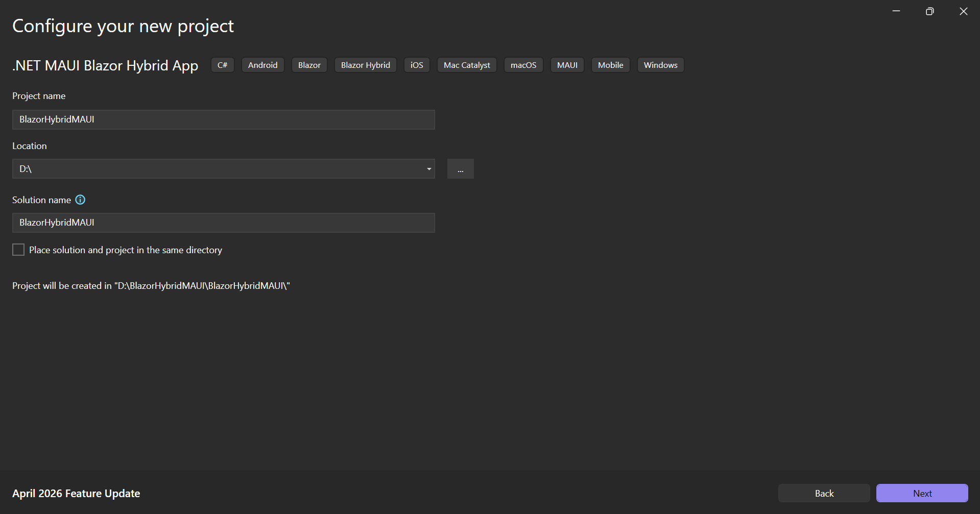980x514 pixels.
Task: Click the Configure your new project title
Action: tap(123, 26)
